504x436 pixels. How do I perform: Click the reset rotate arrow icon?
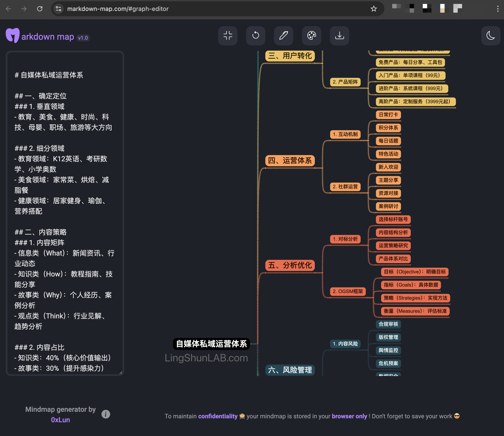pyautogui.click(x=256, y=36)
